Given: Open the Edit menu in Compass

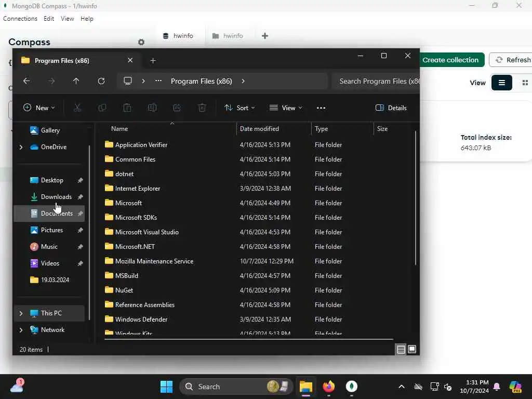Looking at the screenshot, I should 49,19.
